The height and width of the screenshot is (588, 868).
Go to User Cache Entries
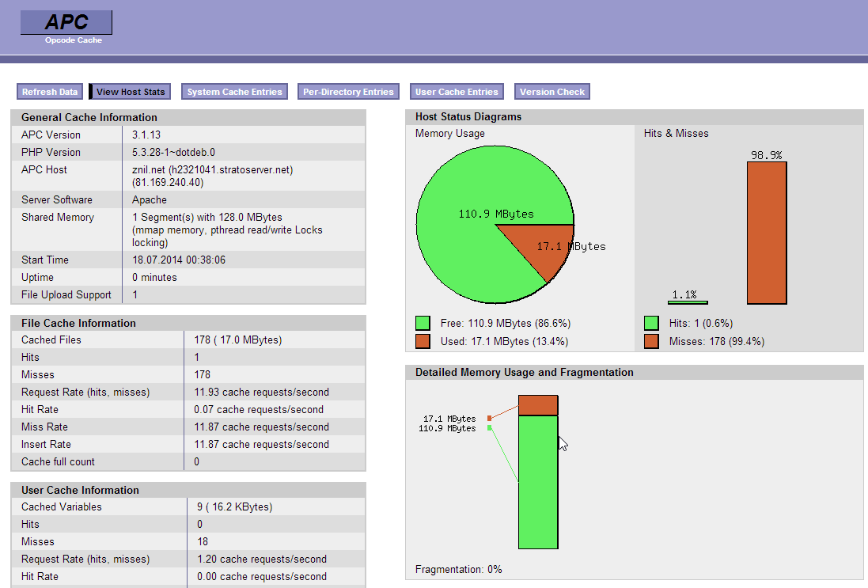(x=457, y=92)
